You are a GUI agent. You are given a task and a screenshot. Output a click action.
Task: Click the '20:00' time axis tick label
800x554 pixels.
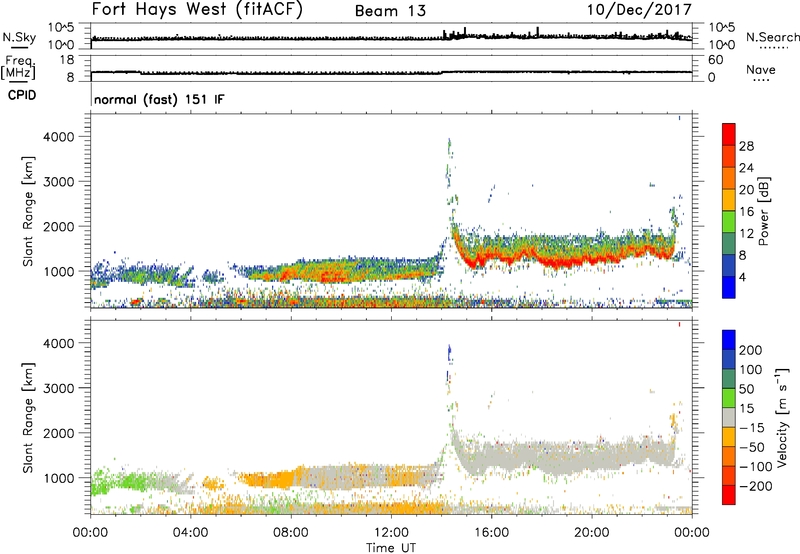(x=592, y=533)
